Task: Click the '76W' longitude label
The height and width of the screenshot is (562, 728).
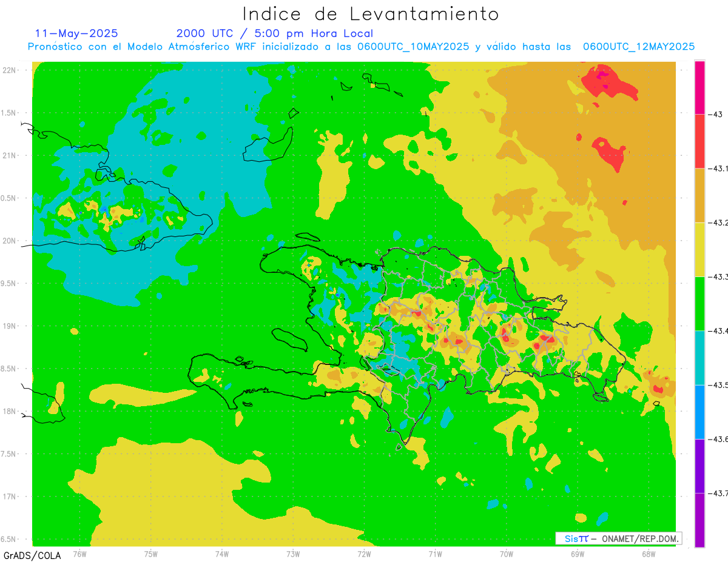Action: (x=79, y=554)
